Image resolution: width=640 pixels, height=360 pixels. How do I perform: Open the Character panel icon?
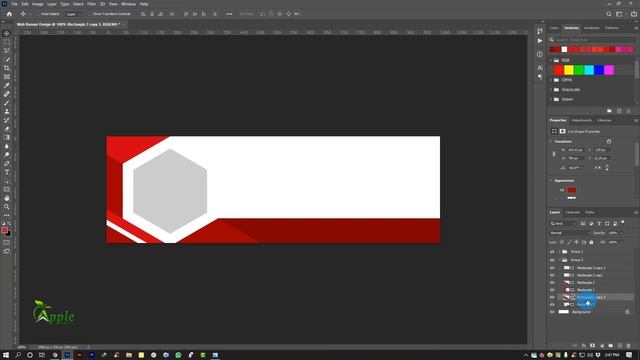pyautogui.click(x=540, y=67)
